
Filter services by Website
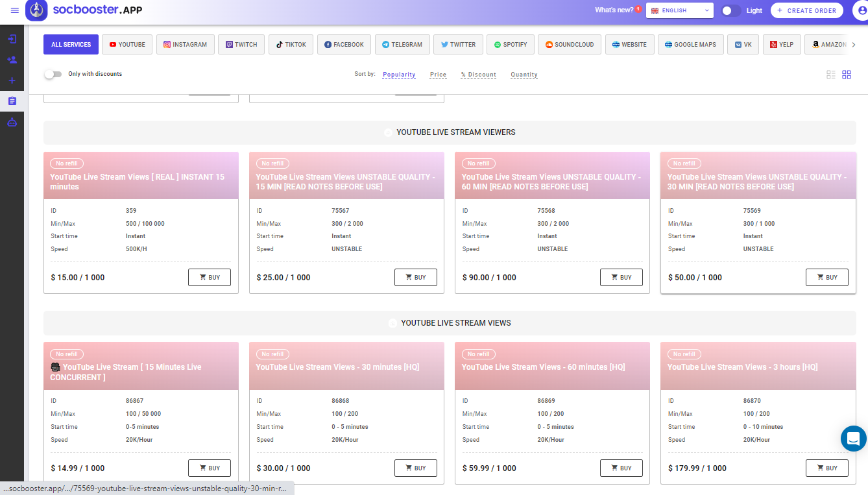(629, 45)
